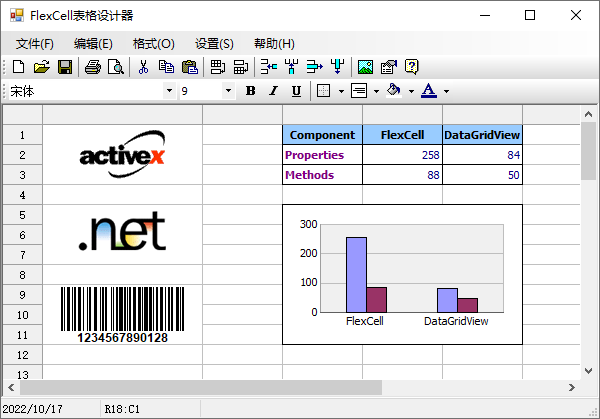Click the Cut scissors icon
The width and height of the screenshot is (600, 419).
click(143, 67)
